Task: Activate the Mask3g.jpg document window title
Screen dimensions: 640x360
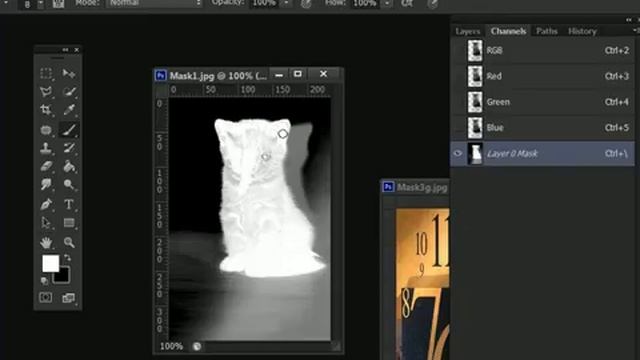Action: click(422, 187)
